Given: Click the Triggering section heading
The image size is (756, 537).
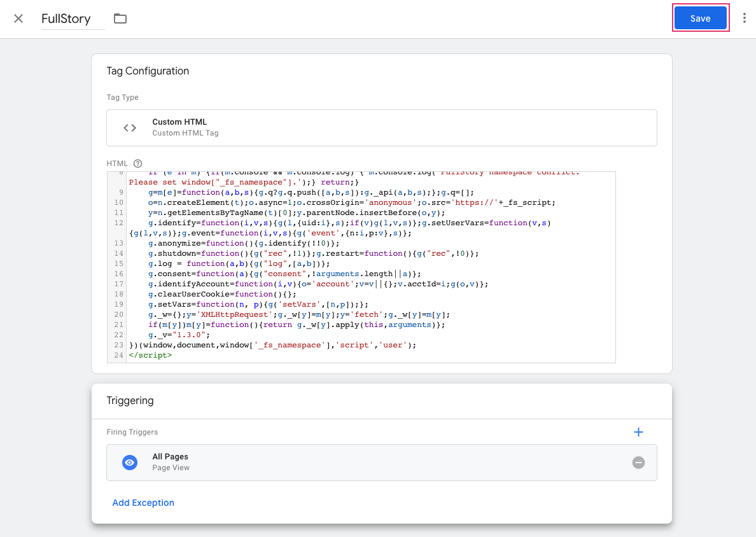Looking at the screenshot, I should (130, 401).
